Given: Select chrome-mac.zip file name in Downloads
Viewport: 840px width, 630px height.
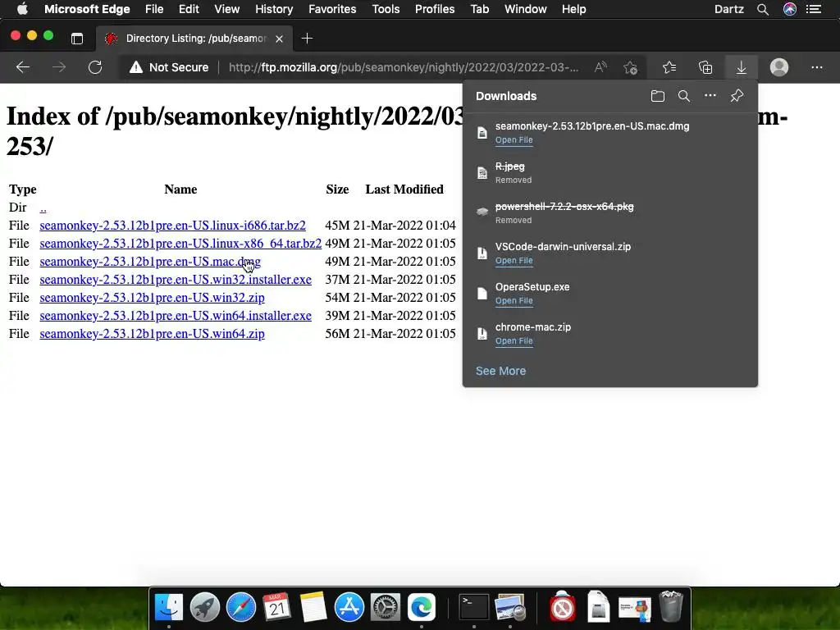Looking at the screenshot, I should (533, 327).
